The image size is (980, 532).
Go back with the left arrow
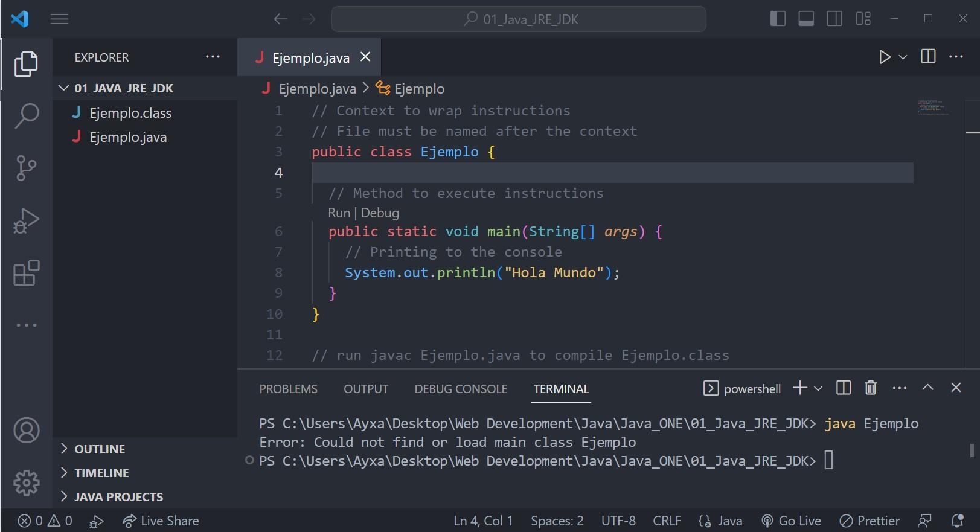click(280, 19)
